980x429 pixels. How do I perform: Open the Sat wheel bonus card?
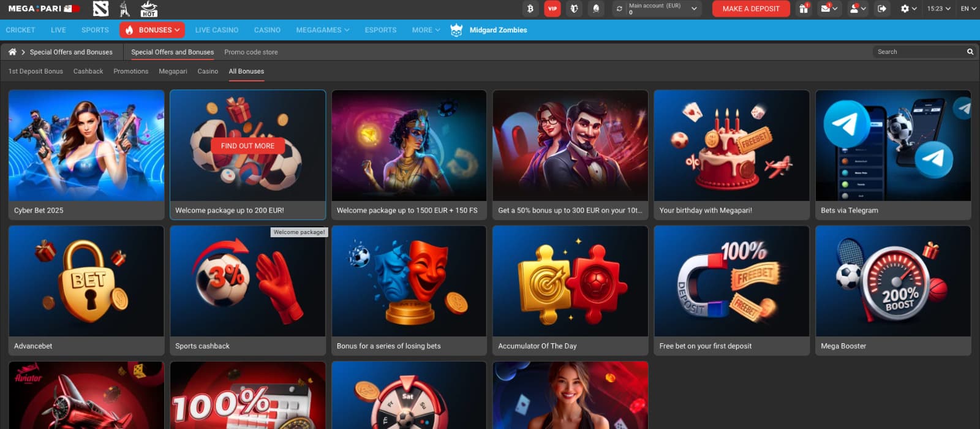(x=409, y=395)
